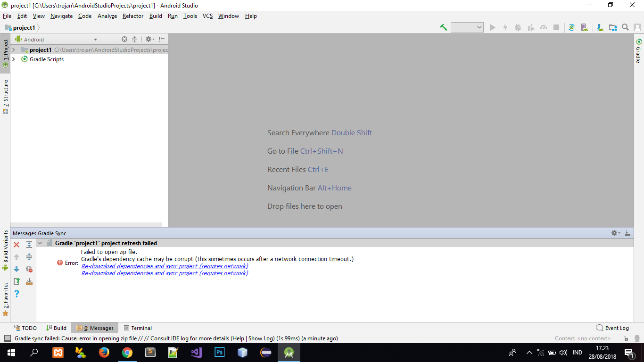
Task: Open the Build Variants side tab
Action: (x=5, y=250)
